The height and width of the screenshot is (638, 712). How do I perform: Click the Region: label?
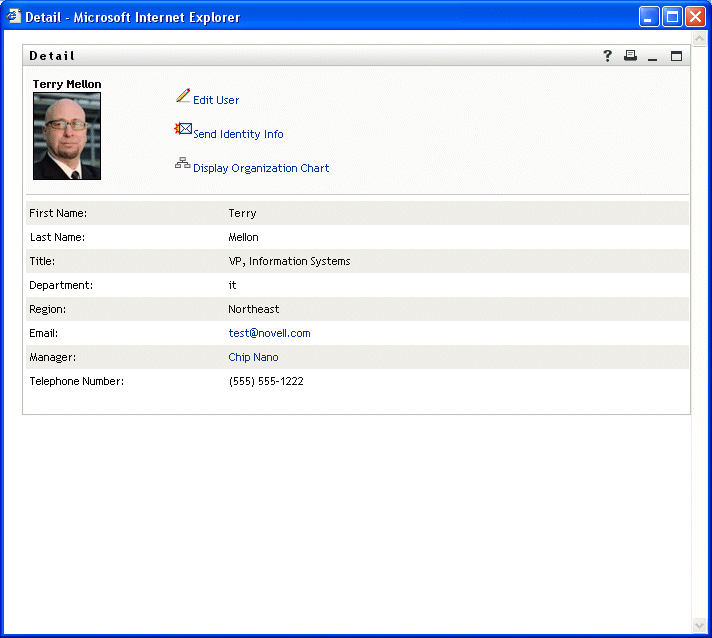[47, 309]
